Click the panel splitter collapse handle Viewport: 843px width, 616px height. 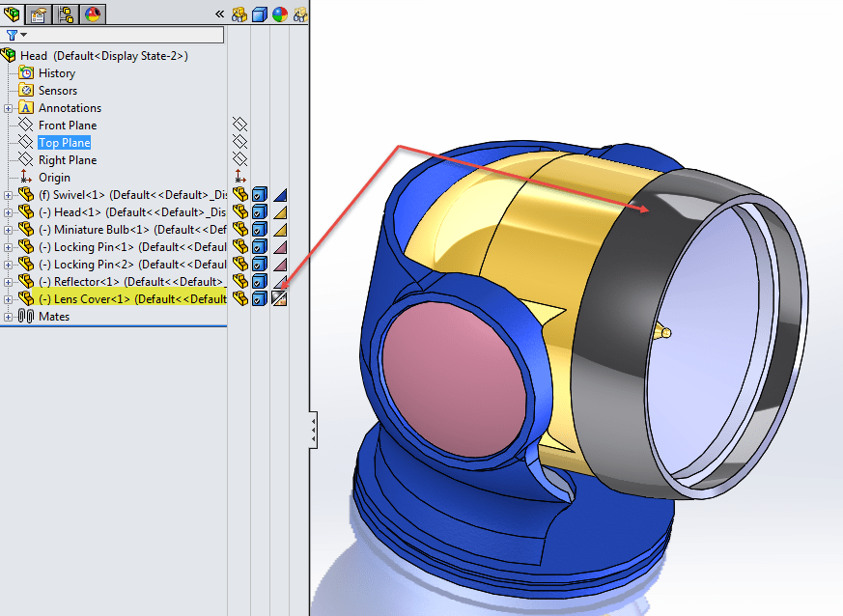(x=313, y=430)
